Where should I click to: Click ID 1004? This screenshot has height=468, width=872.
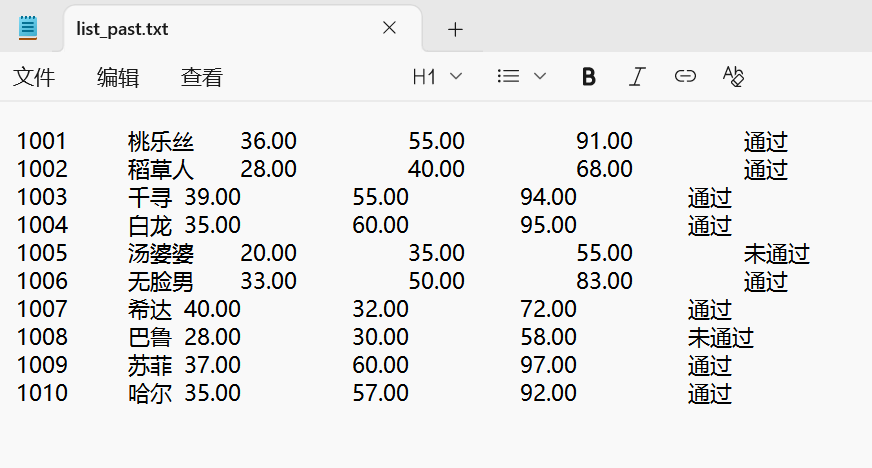click(42, 225)
